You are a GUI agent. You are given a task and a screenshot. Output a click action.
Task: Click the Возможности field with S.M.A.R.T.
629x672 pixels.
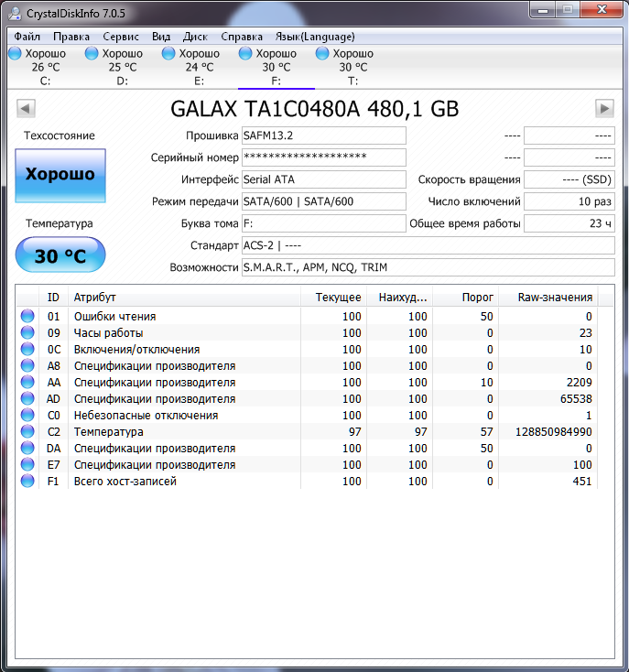coord(428,267)
